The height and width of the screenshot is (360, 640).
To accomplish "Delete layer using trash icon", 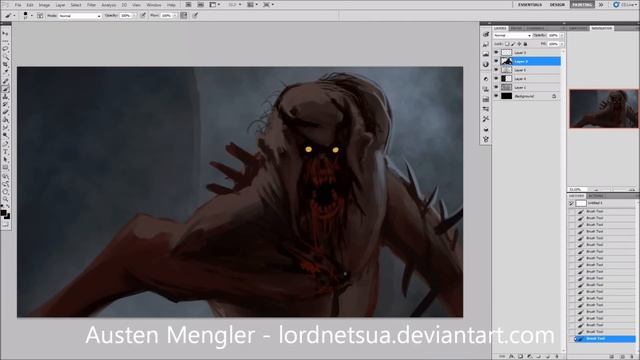I will 556,356.
